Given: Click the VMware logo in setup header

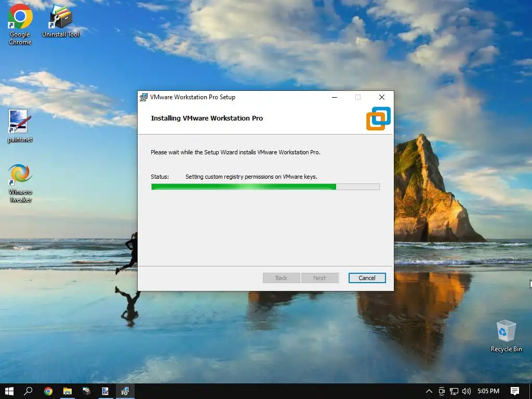Looking at the screenshot, I should pyautogui.click(x=378, y=118).
